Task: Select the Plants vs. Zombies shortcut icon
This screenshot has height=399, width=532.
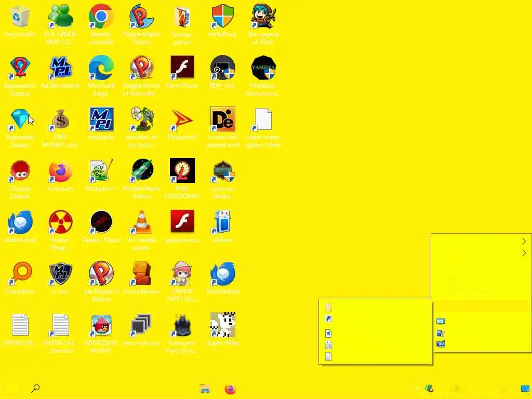Action: pos(141,119)
